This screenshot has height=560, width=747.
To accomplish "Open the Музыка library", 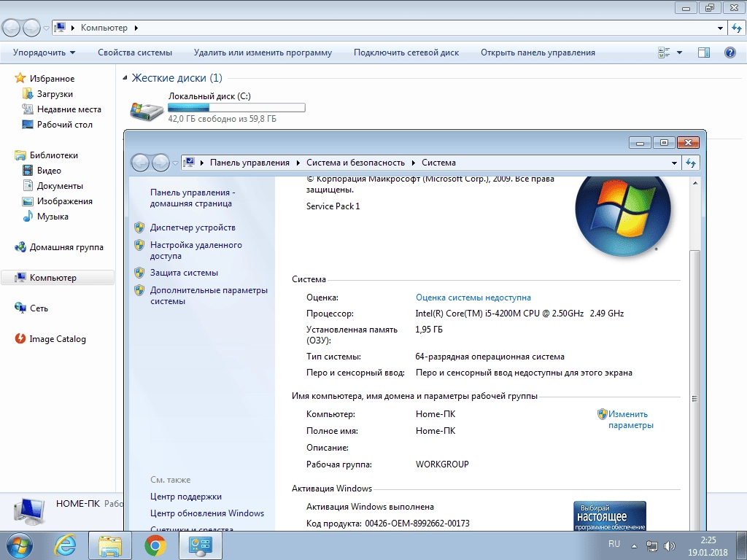I will tap(53, 216).
